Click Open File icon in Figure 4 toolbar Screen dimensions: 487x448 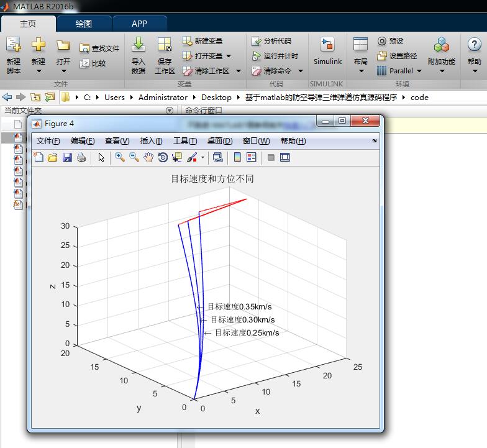[x=53, y=158]
